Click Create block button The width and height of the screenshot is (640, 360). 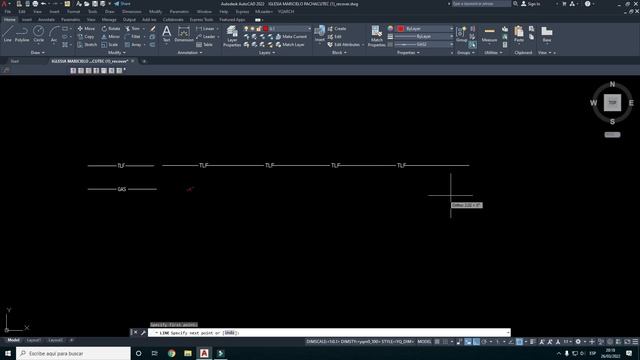[x=337, y=29]
